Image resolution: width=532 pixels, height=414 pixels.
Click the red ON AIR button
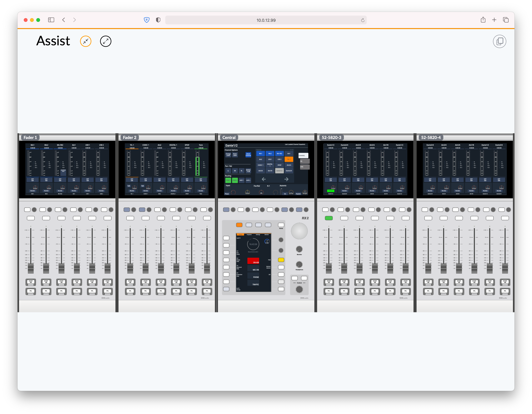click(x=253, y=261)
